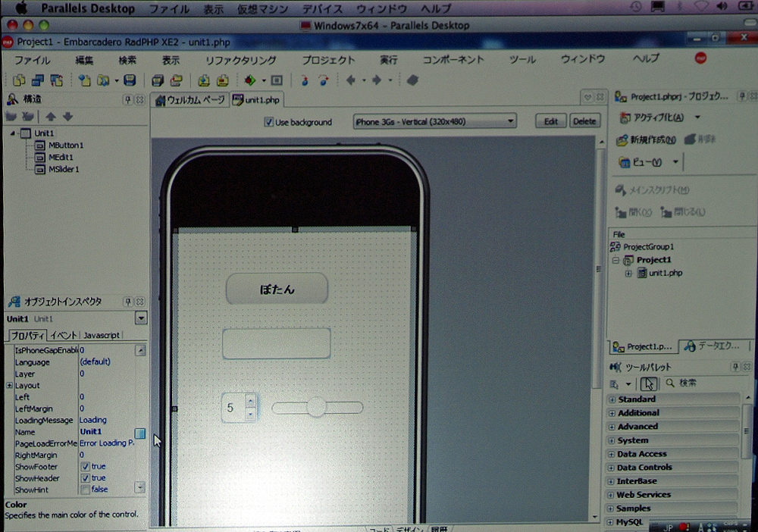
Task: Click the 新規作成(N) button in project panel
Action: tap(646, 140)
